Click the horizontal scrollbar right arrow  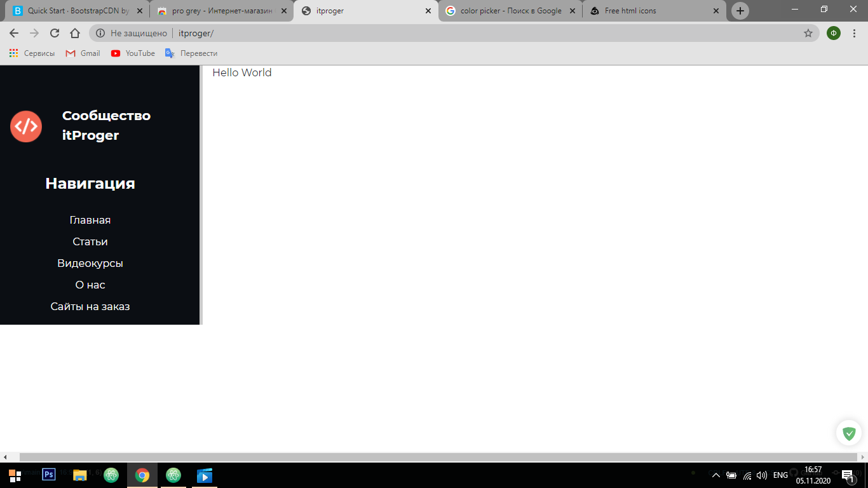[863, 457]
